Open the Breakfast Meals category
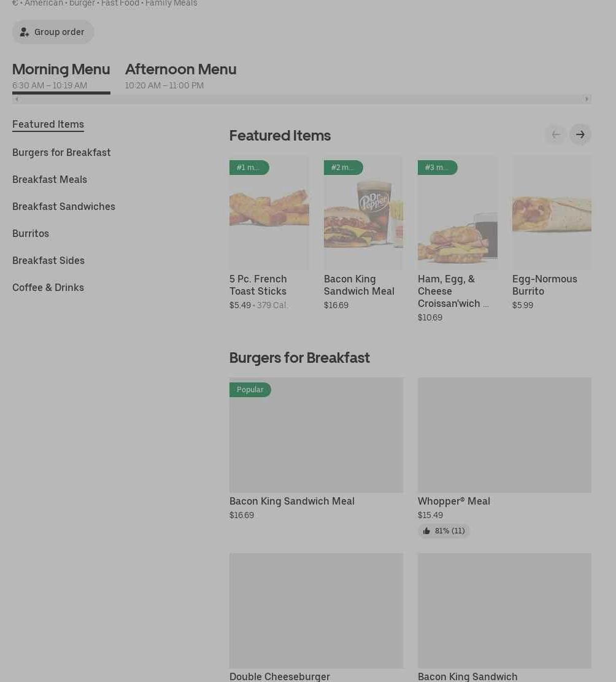 pyautogui.click(x=50, y=179)
